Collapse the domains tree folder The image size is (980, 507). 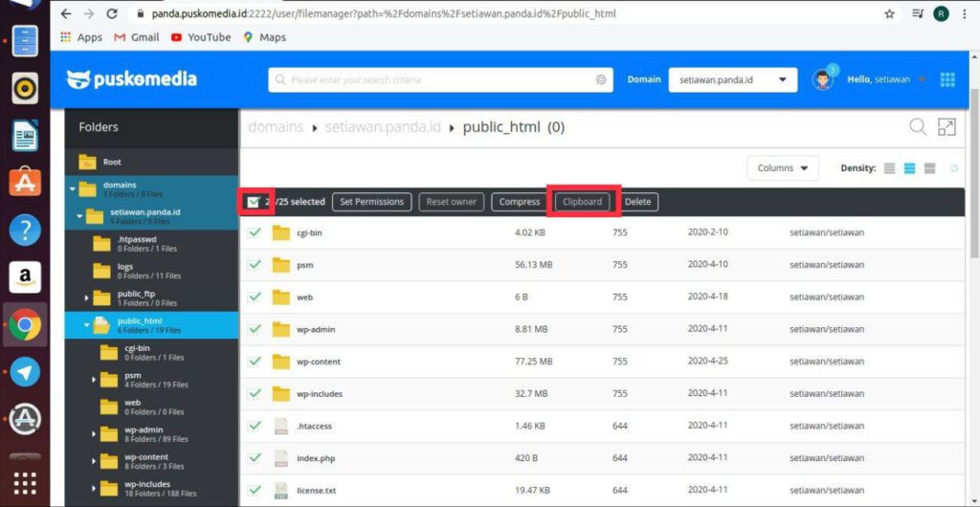tap(73, 188)
